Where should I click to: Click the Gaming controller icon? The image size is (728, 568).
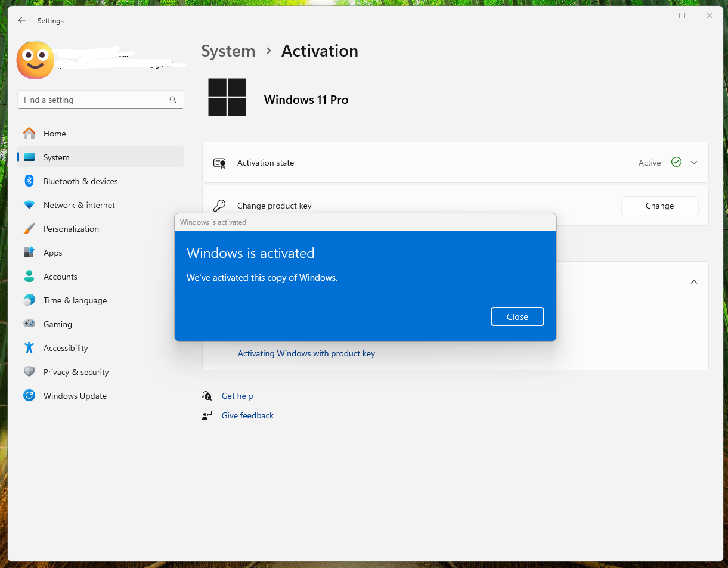(29, 324)
